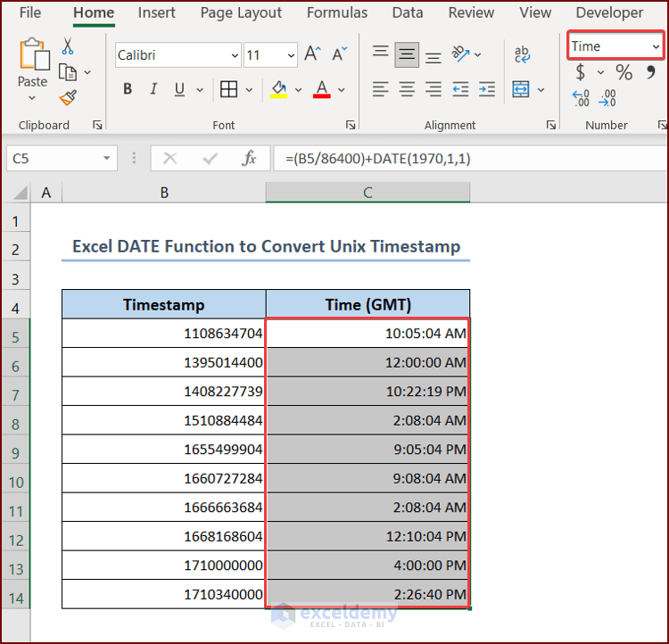Switch to the Formulas tab

coord(336,12)
